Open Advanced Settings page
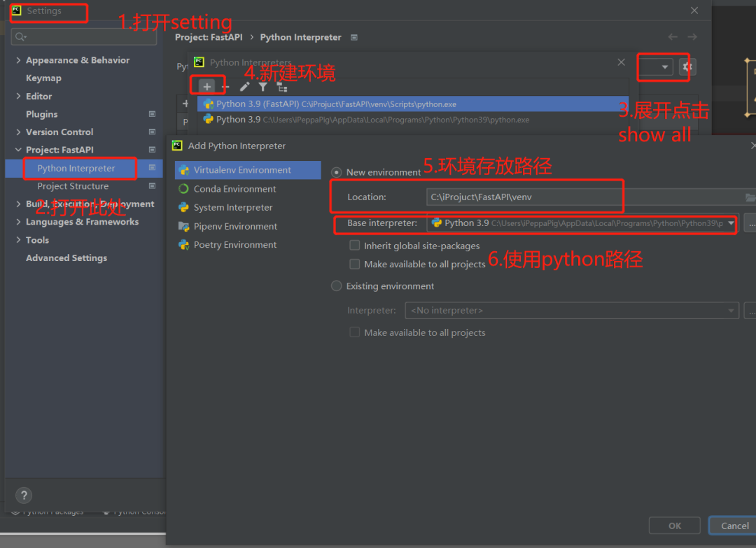The image size is (756, 548). tap(66, 258)
